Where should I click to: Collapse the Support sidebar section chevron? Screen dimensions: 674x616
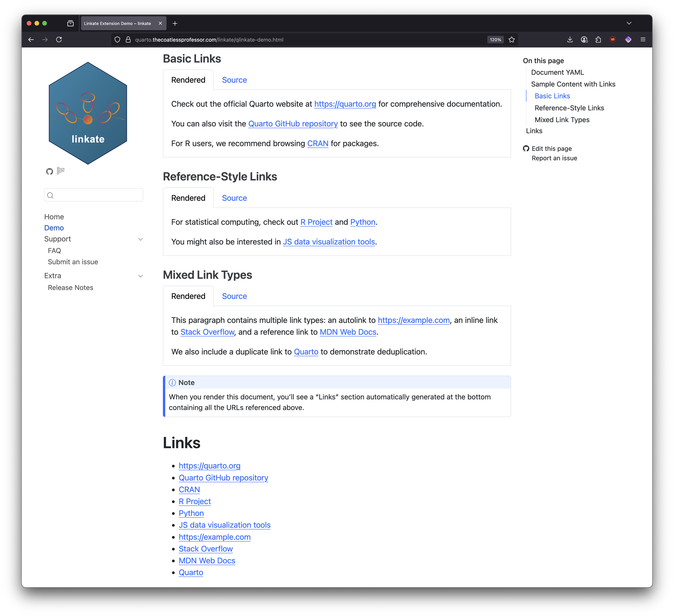(141, 239)
